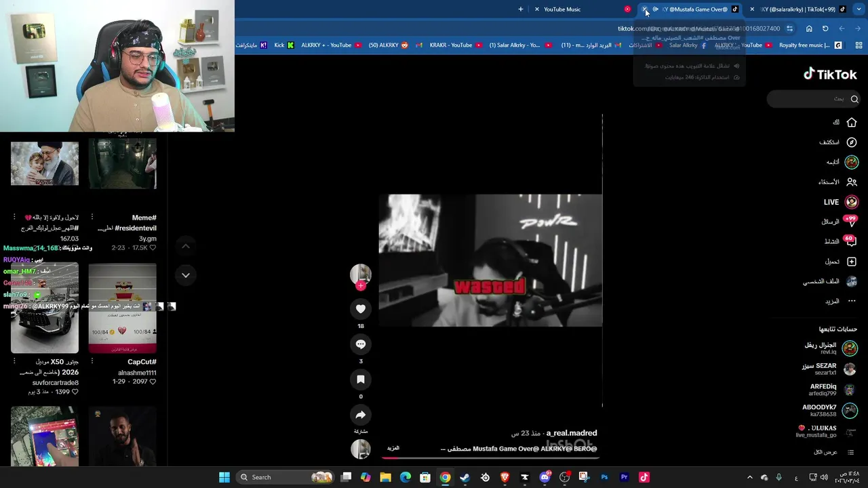This screenshot has width=868, height=488.
Task: Open followed account ULUKAS live_mustafa_go
Action: tap(827, 432)
